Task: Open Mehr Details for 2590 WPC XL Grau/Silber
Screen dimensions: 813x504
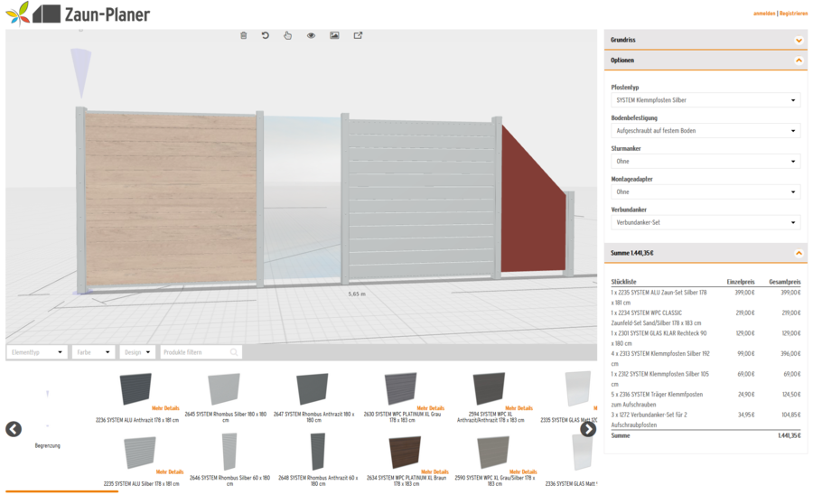Action: pos(523,471)
